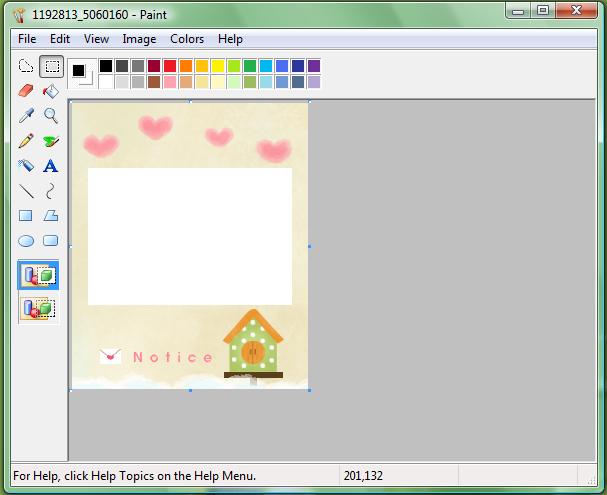Open the Edit menu
607x495 pixels.
tap(60, 39)
